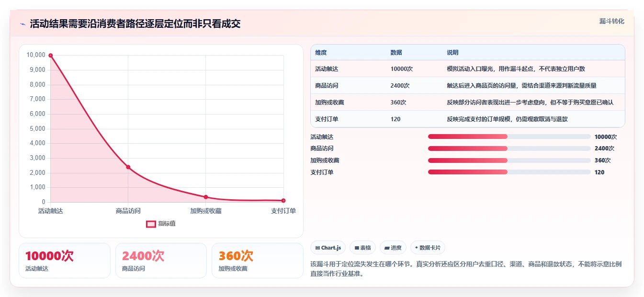The height and width of the screenshot is (297, 644).
Task: Select the 数据卡片 tag chip
Action: click(x=428, y=248)
